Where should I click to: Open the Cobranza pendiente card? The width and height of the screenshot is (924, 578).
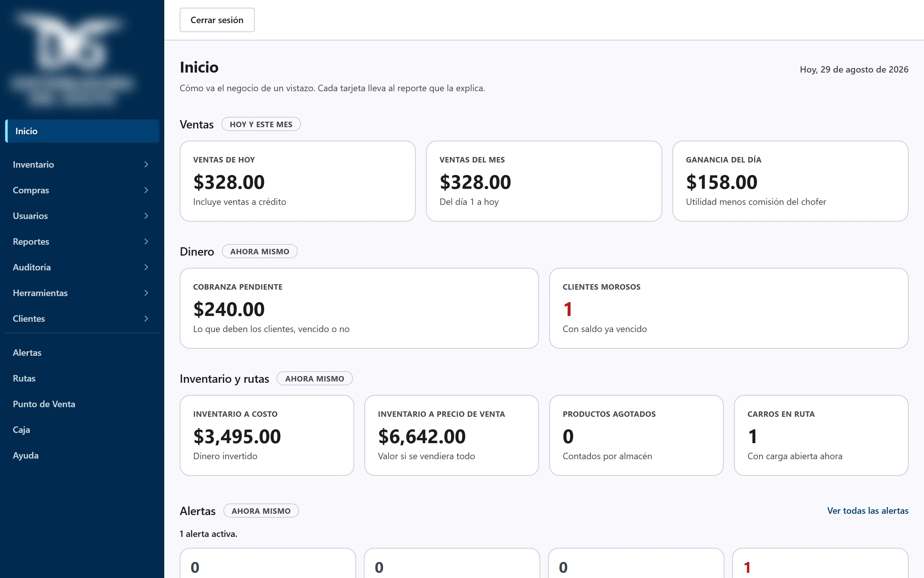(359, 308)
